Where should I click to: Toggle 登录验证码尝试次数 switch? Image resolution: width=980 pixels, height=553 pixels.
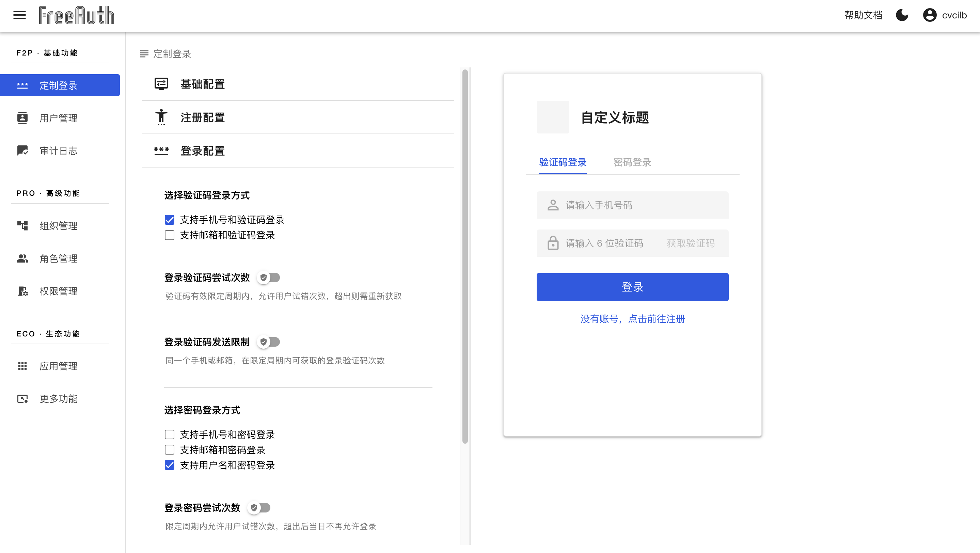(269, 278)
